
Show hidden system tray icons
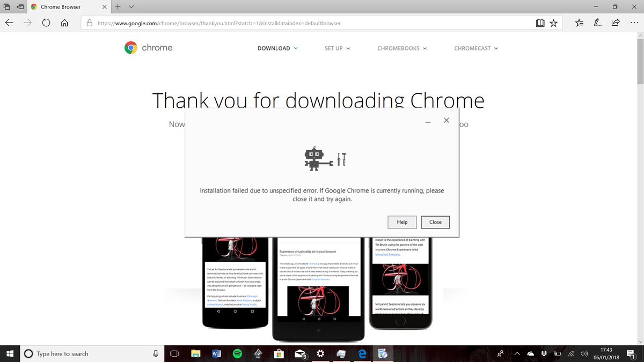[x=517, y=353]
